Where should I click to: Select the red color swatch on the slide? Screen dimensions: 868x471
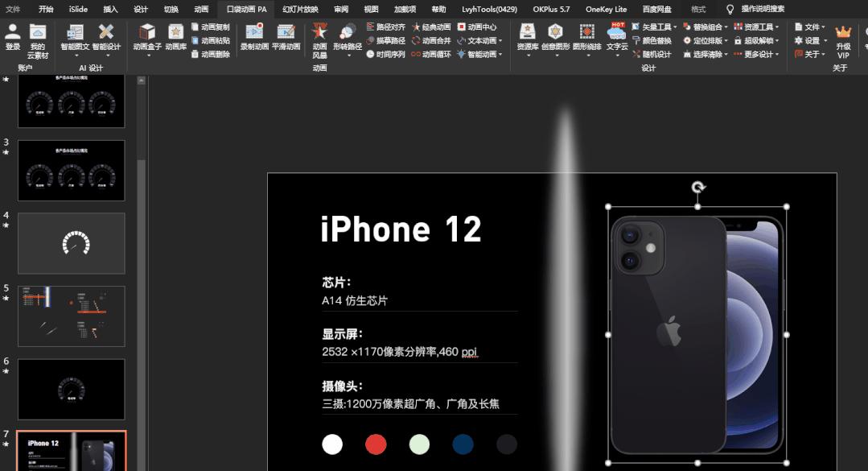376,444
